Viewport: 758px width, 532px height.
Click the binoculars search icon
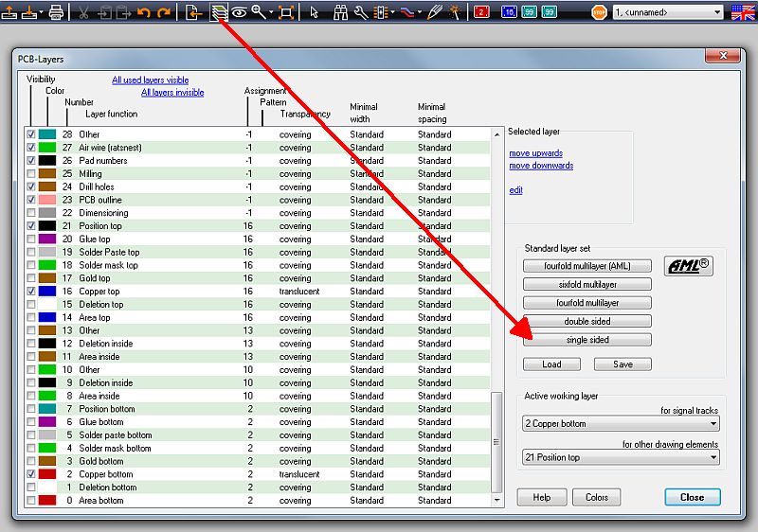coord(338,12)
